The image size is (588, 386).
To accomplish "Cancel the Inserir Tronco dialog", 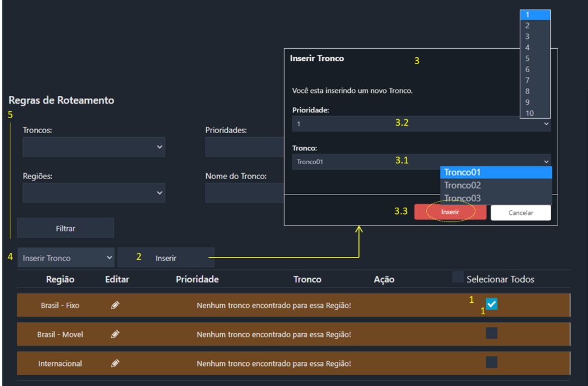I will click(521, 213).
